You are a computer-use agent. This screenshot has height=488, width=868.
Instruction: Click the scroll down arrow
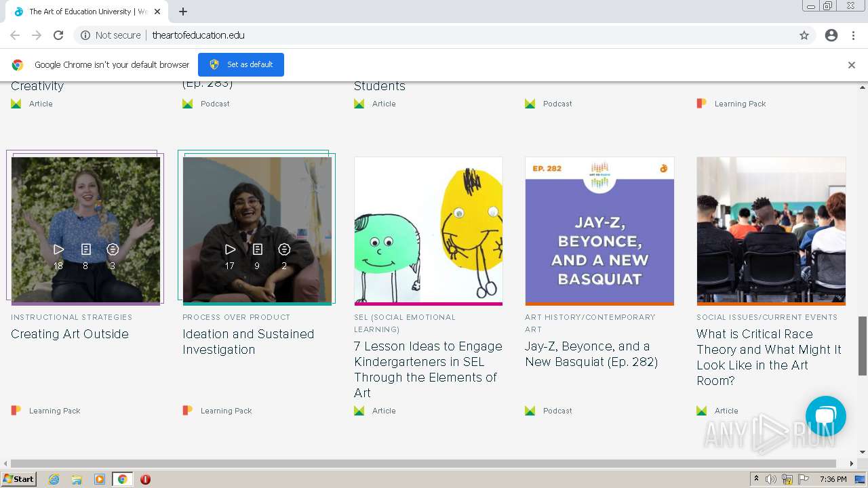coord(863,452)
